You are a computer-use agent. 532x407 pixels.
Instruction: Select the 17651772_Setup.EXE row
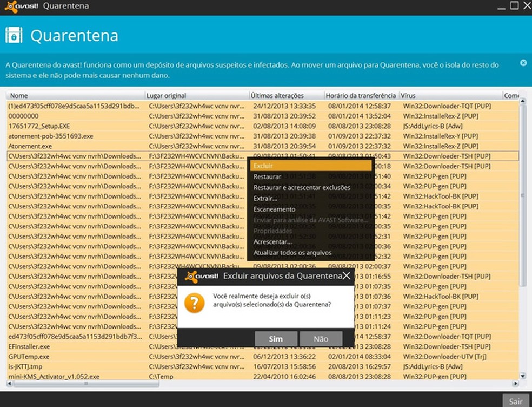pos(263,126)
